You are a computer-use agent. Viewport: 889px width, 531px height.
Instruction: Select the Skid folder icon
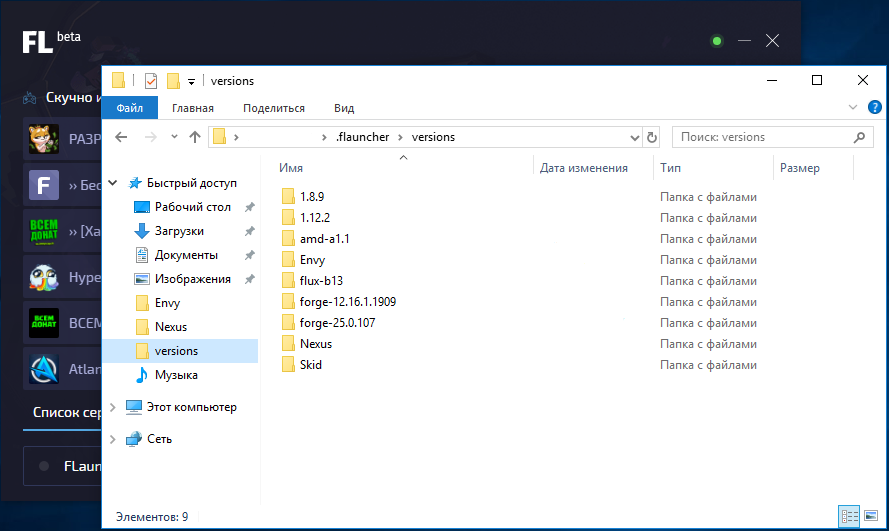pos(288,364)
